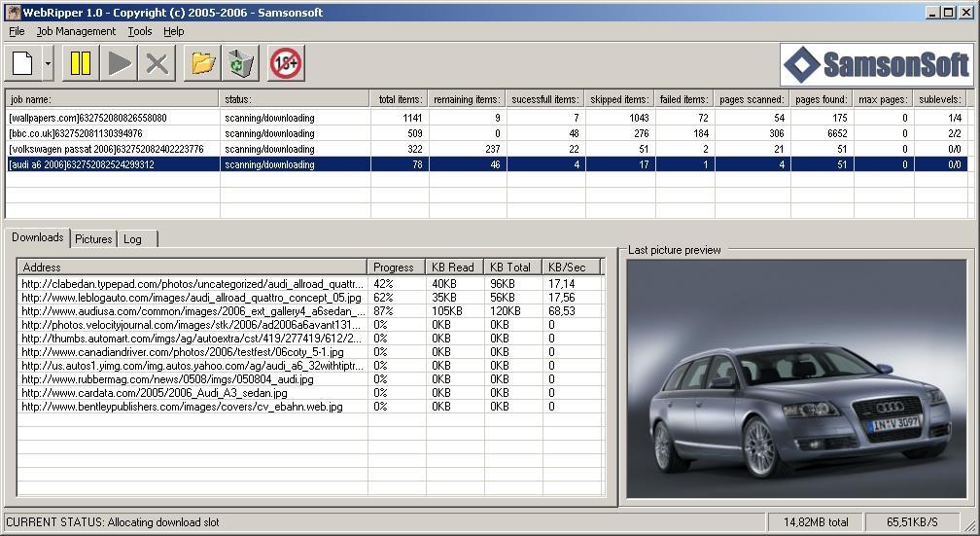Resume job using the gray play icon
980x536 pixels.
pyautogui.click(x=119, y=63)
